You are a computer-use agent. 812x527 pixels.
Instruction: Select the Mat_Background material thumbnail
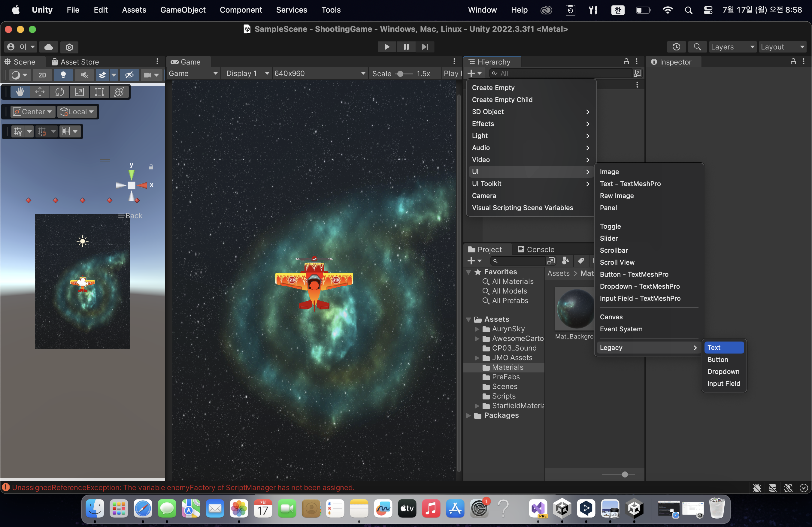575,309
